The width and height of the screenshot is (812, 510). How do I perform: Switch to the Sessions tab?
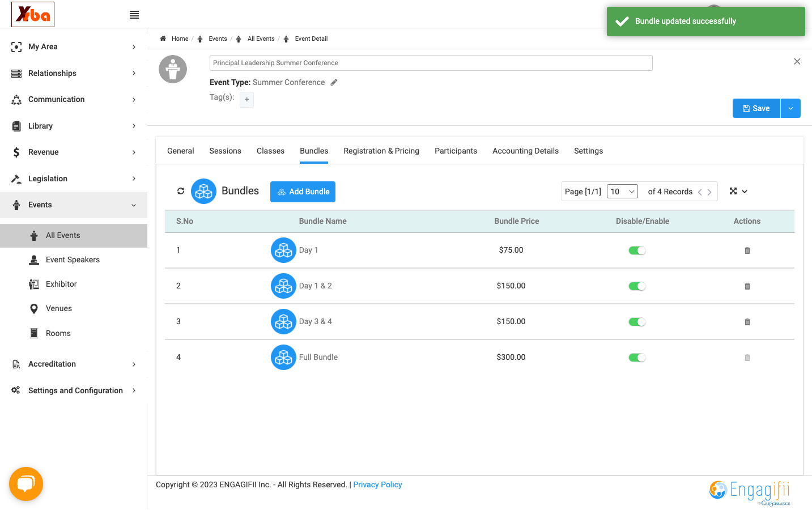[225, 151]
